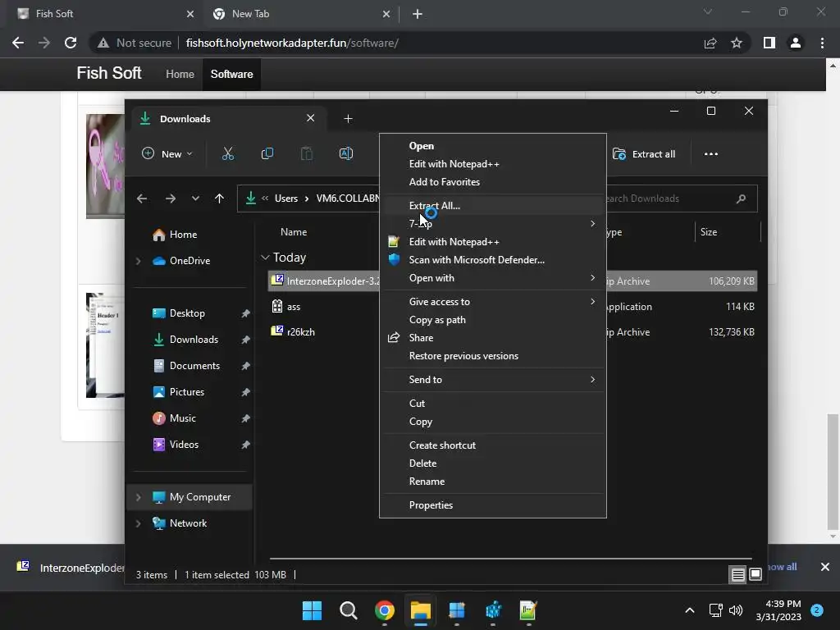Click Share in the context menu

pyautogui.click(x=493, y=338)
